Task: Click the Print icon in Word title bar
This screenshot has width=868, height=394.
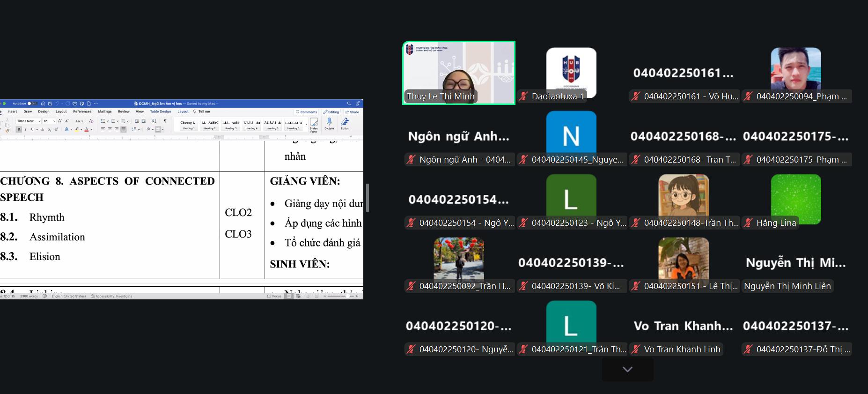Action: 74,104
